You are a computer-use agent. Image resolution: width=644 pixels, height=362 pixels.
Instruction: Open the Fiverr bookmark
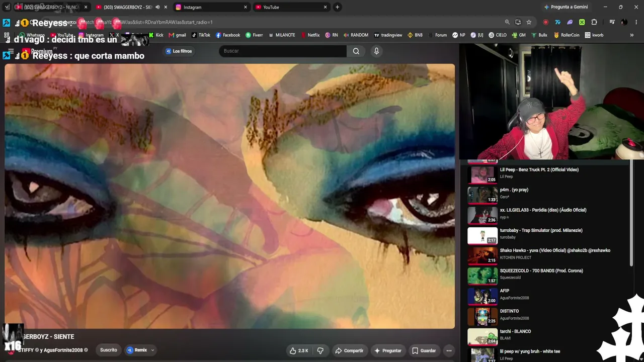pos(254,35)
